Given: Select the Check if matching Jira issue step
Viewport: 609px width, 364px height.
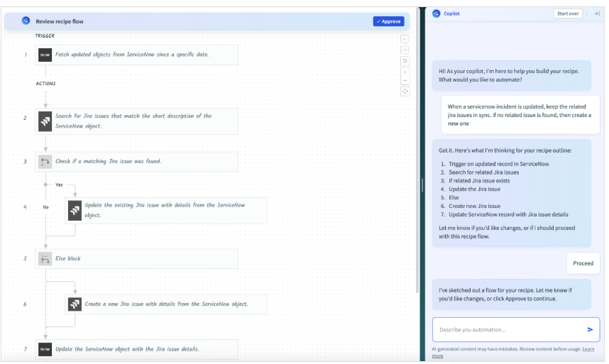Looking at the screenshot, I should coord(136,162).
